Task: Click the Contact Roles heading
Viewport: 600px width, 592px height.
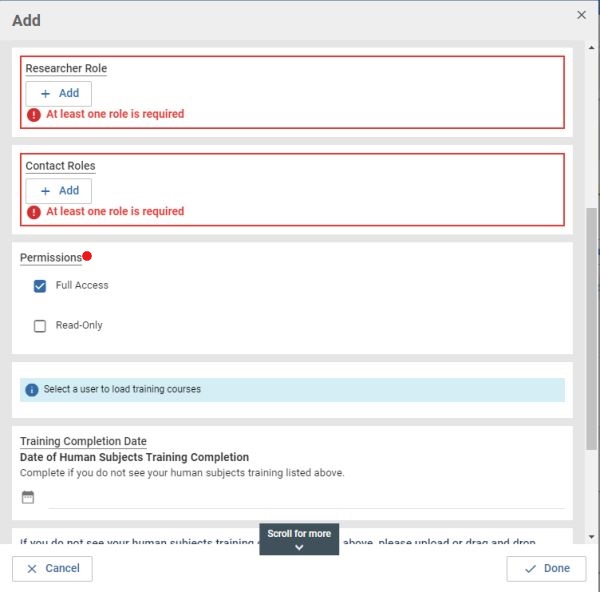Action: coord(60,166)
